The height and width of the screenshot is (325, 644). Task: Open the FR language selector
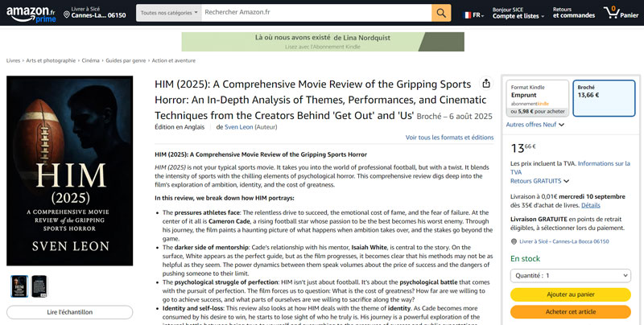tap(473, 15)
